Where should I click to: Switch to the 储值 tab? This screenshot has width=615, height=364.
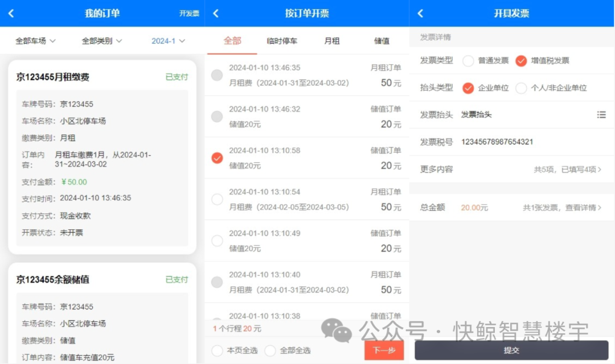click(382, 41)
